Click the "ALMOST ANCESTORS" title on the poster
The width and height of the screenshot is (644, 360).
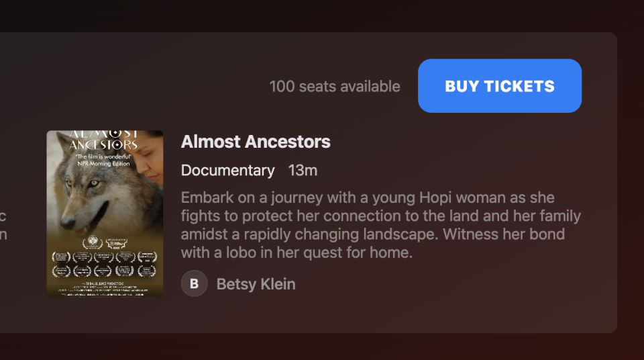104,139
